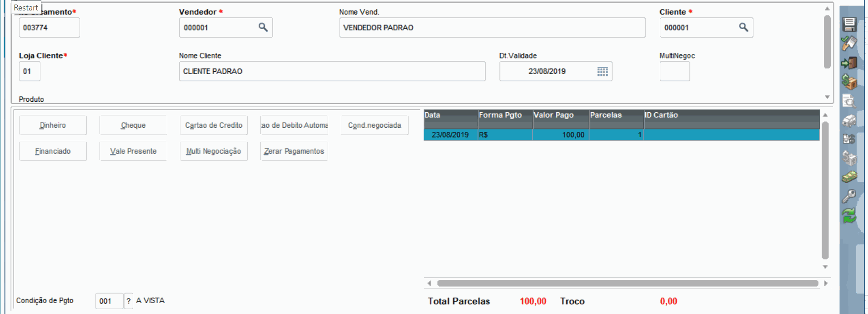Image resolution: width=868 pixels, height=314 pixels.
Task: Click the scroll up arrow of header form
Action: click(x=827, y=9)
